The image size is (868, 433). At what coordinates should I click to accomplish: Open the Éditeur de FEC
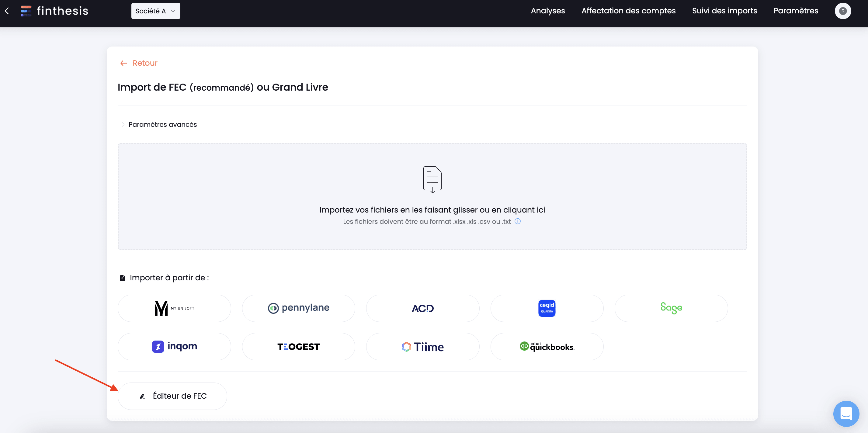pos(172,396)
